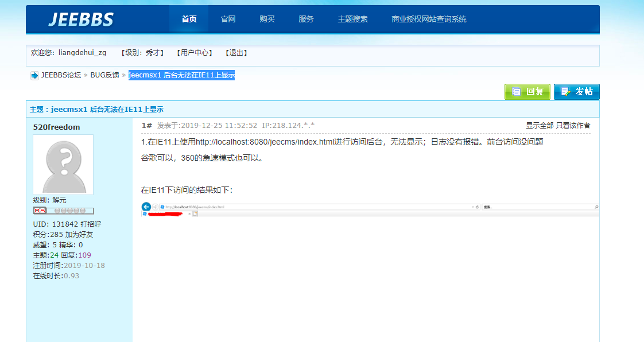Go to JEEBBS论坛 breadcrumb
The image size is (644, 342).
(x=61, y=75)
